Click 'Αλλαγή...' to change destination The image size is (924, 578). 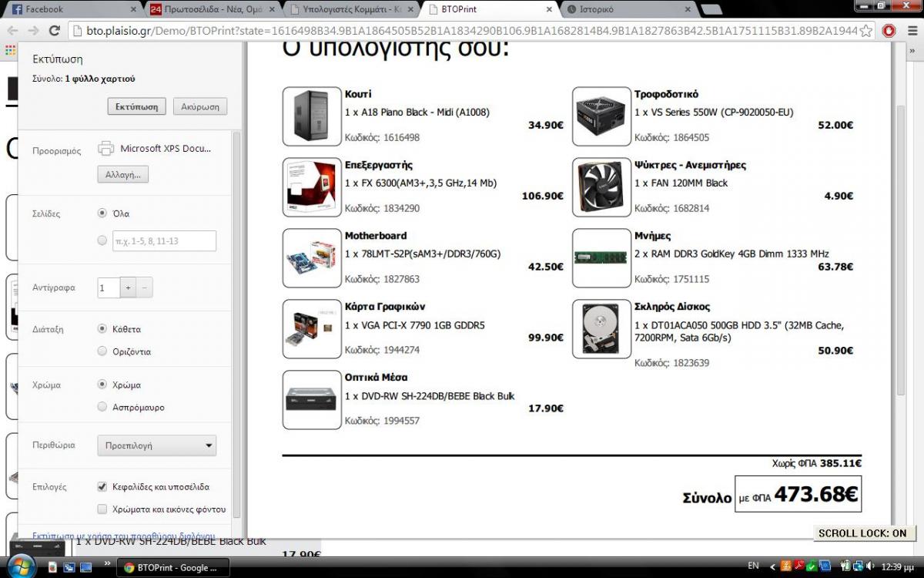point(123,175)
